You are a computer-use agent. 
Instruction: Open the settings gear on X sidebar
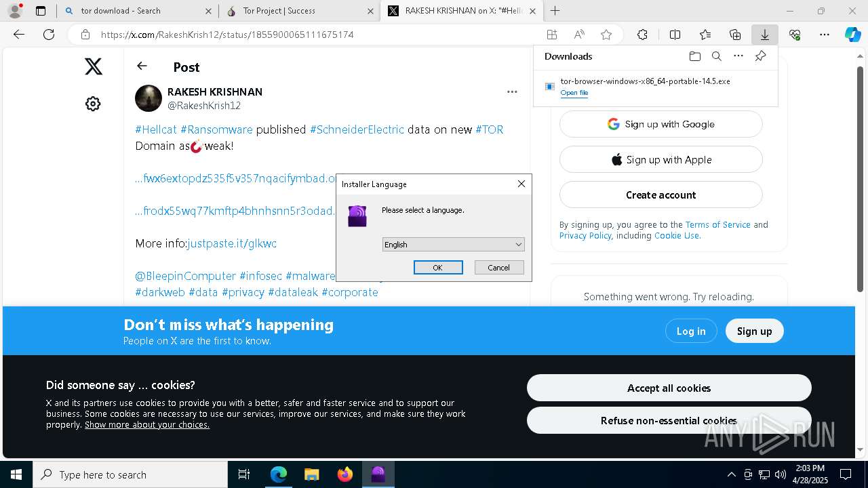tap(93, 104)
